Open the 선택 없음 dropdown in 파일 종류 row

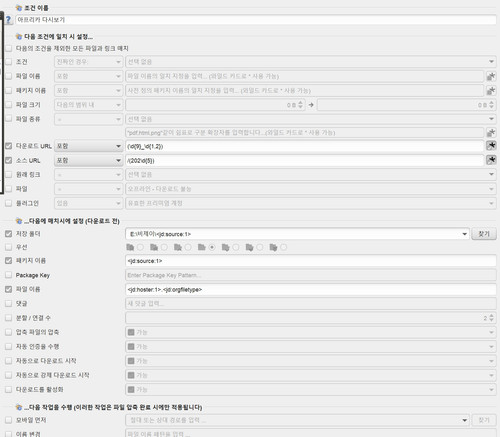coord(311,119)
